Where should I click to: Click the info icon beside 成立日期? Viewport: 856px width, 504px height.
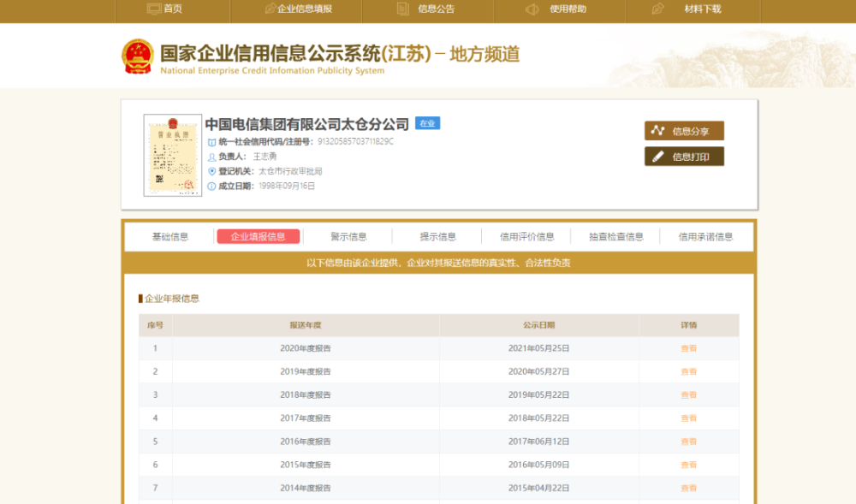(211, 186)
